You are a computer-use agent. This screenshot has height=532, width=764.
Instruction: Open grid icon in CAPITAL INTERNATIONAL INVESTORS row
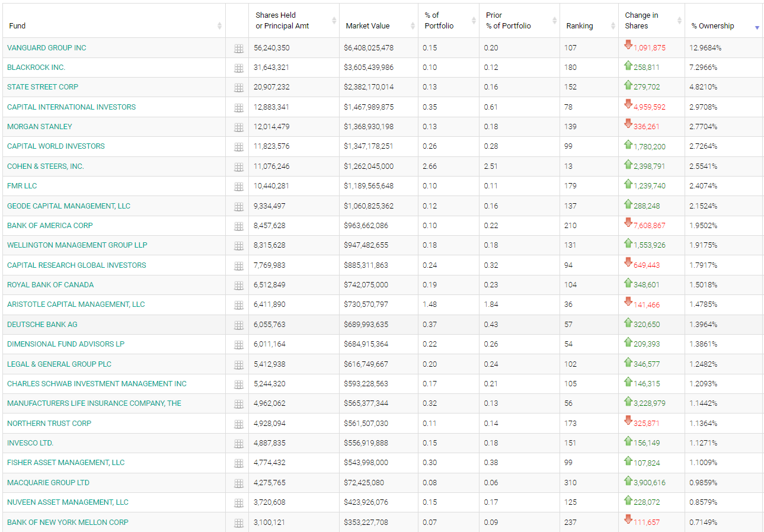click(x=239, y=108)
